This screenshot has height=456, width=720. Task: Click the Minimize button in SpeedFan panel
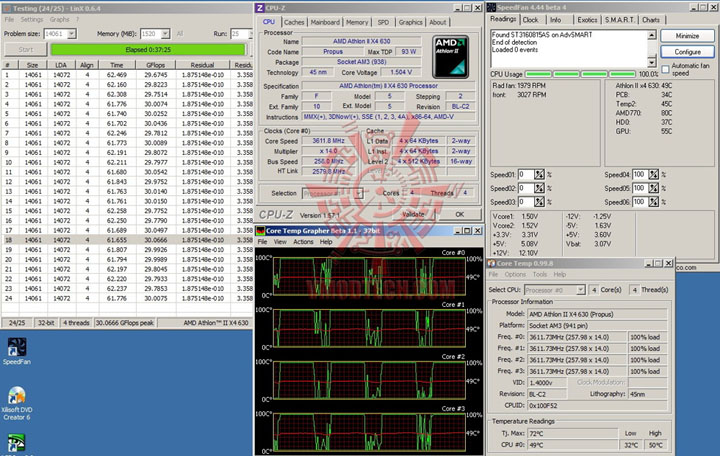687,36
